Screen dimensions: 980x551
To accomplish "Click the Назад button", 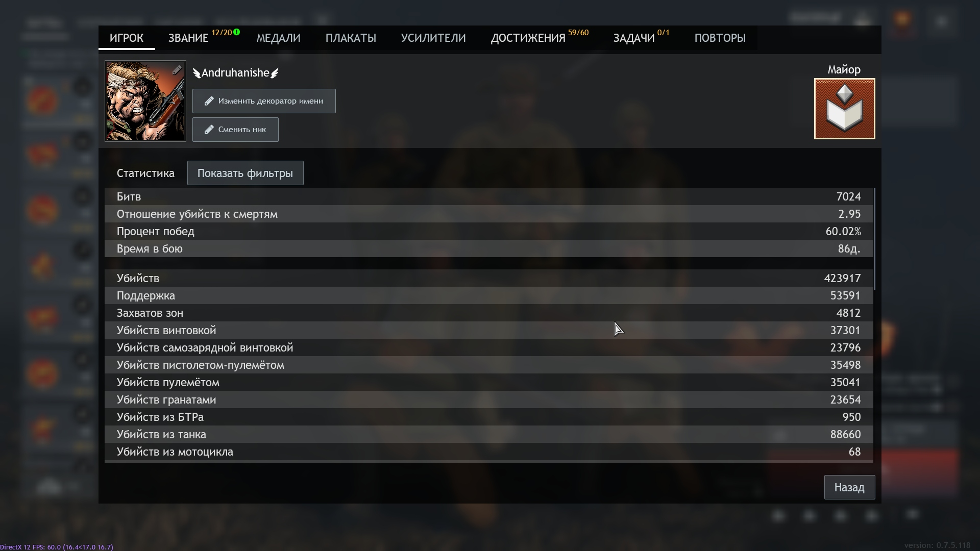I will 849,487.
